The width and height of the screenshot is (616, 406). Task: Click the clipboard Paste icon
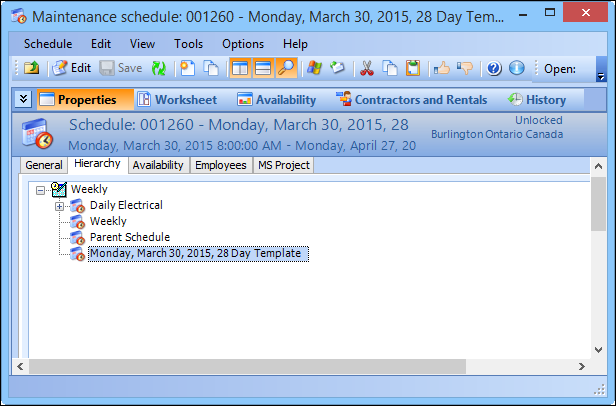413,68
